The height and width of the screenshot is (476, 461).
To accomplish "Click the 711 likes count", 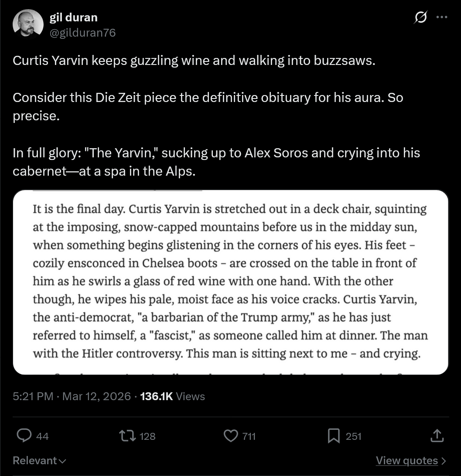I will coord(249,436).
